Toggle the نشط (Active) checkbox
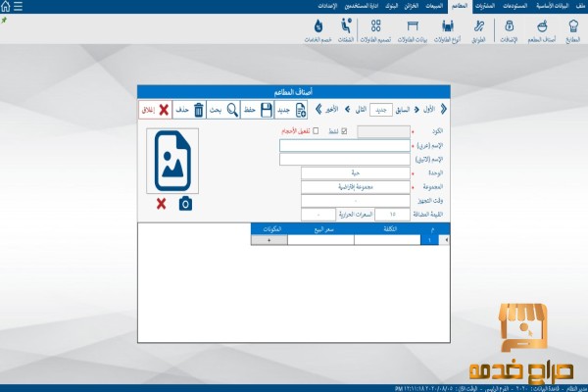The width and height of the screenshot is (588, 392). coord(343,130)
